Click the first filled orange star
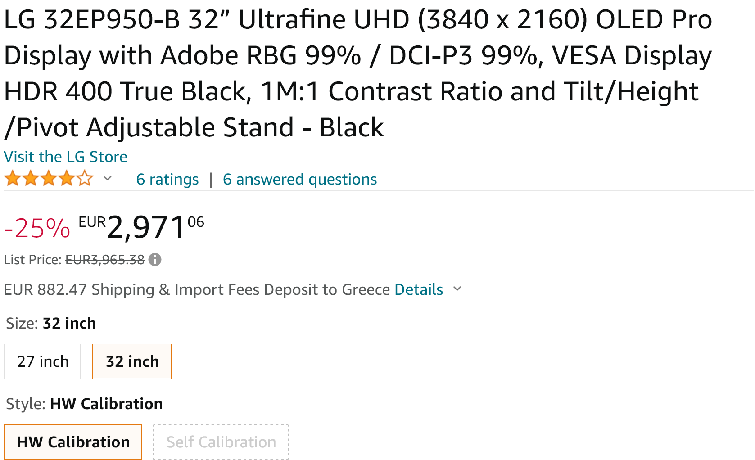 click(x=13, y=179)
